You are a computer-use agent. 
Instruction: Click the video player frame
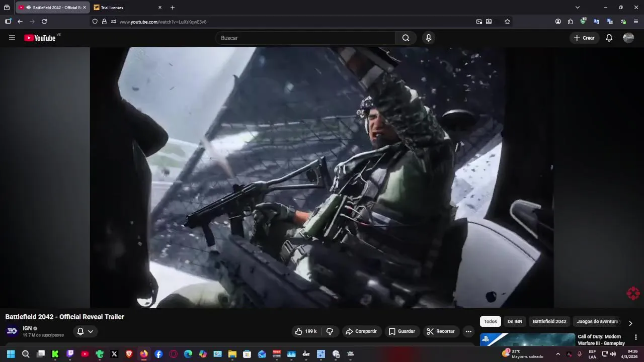[x=322, y=177]
